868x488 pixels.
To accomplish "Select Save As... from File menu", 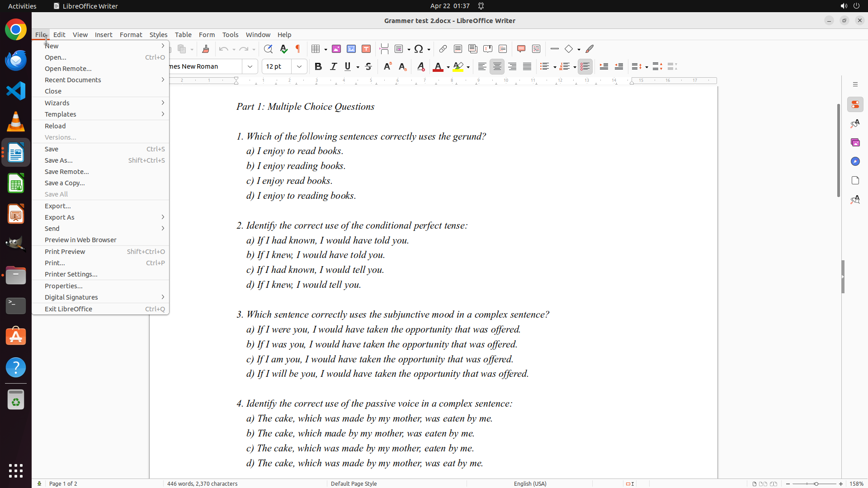I will pyautogui.click(x=59, y=160).
